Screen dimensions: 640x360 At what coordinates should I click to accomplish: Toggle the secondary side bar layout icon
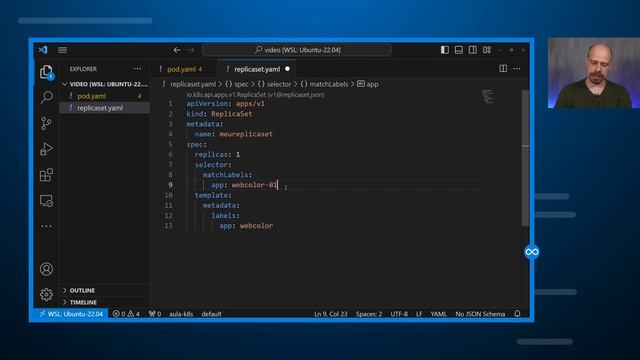coord(473,50)
